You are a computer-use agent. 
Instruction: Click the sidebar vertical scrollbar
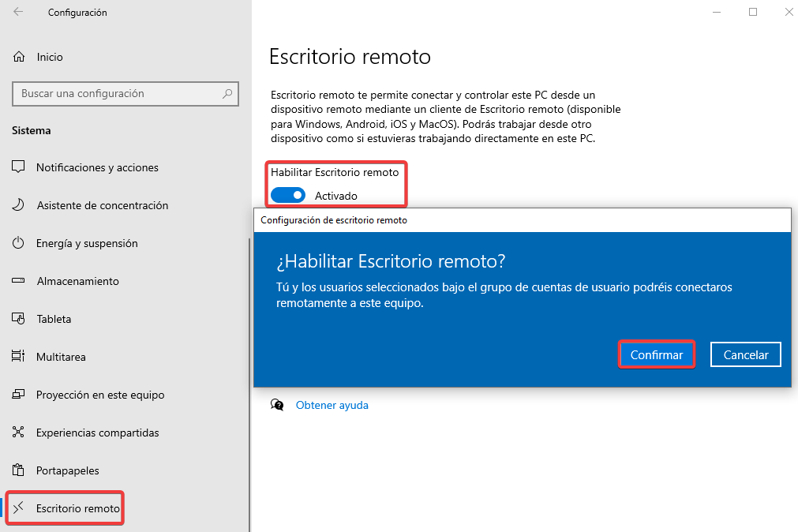coord(249,379)
